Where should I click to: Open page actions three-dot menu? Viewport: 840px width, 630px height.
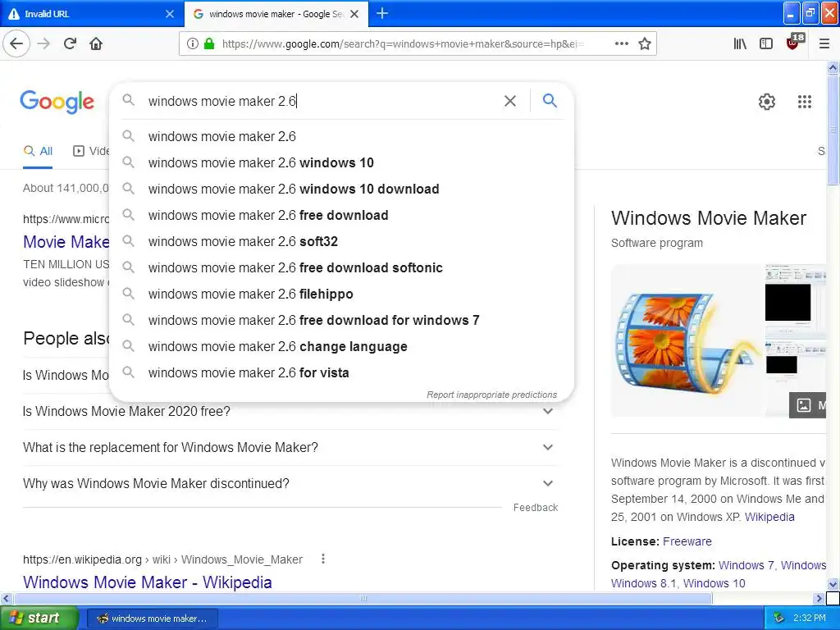(622, 43)
